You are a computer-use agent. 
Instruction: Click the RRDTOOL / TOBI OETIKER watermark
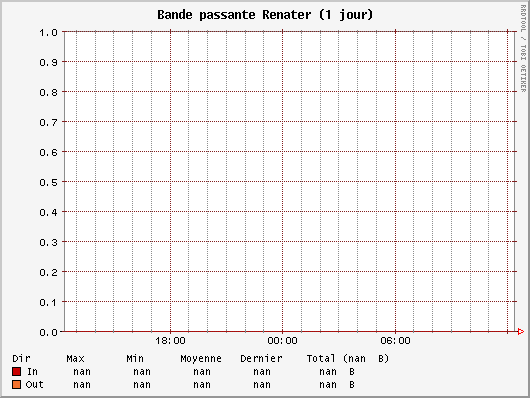point(523,48)
